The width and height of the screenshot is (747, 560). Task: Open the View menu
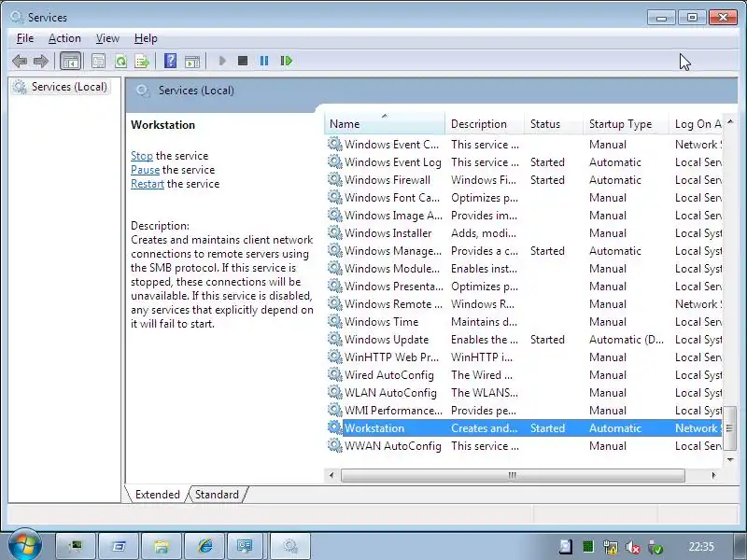(x=107, y=38)
